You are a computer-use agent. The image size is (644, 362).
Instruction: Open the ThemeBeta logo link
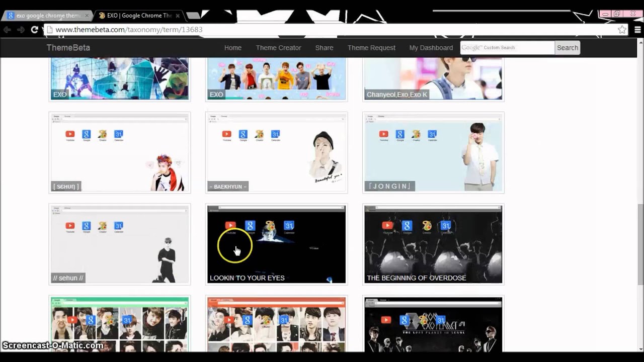(x=68, y=48)
